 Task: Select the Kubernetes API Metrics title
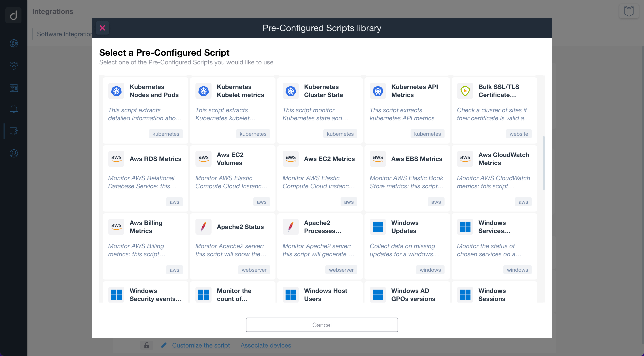tap(415, 91)
